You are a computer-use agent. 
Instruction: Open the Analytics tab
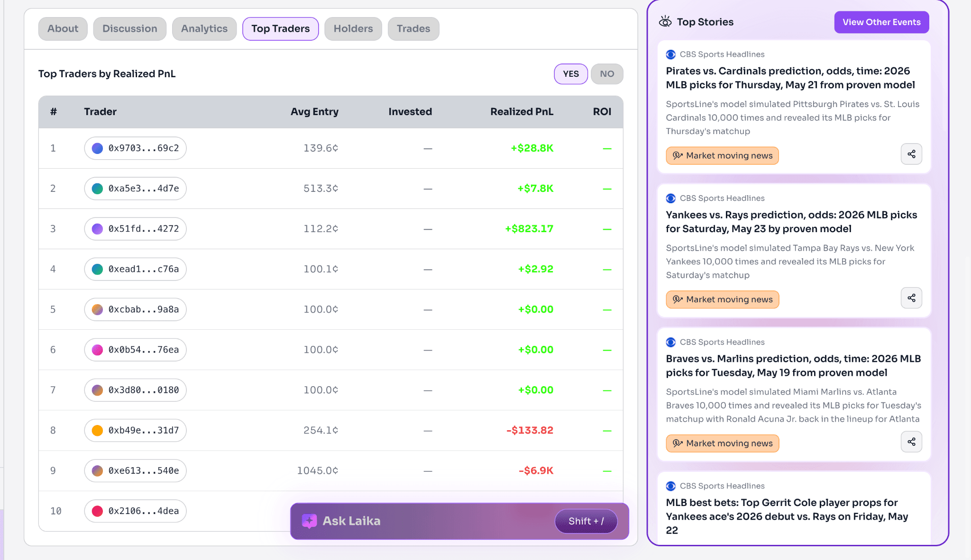(x=204, y=29)
